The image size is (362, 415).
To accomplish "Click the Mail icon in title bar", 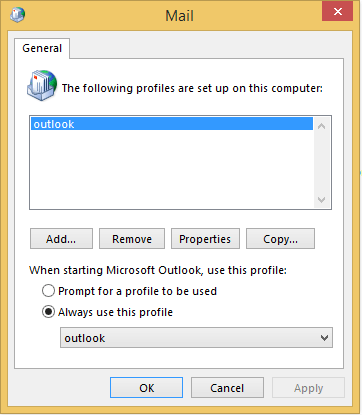I will click(x=18, y=15).
